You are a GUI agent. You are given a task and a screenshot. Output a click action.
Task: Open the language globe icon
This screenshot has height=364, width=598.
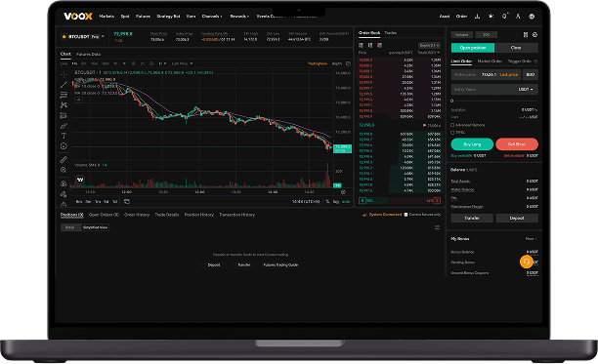click(x=532, y=17)
